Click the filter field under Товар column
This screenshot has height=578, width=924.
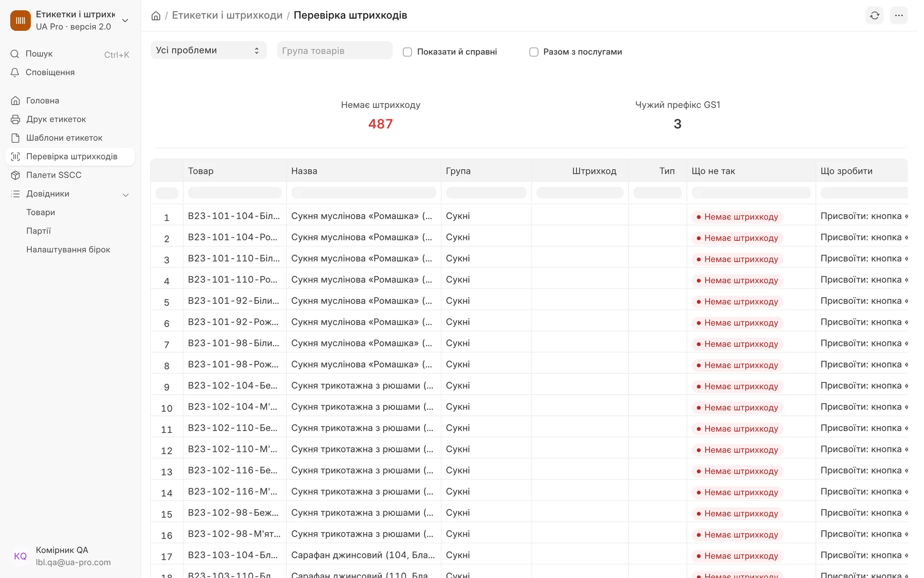tap(234, 193)
